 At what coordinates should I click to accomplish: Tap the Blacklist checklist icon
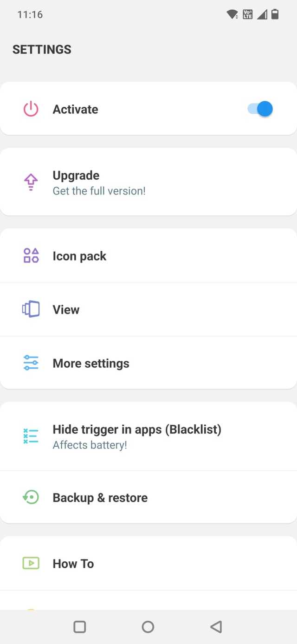click(x=31, y=436)
